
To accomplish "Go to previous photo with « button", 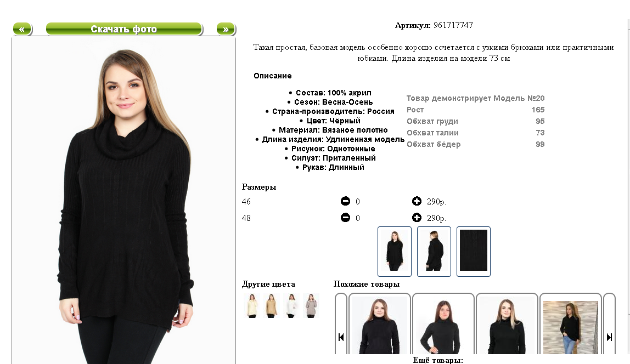I will click(x=22, y=29).
